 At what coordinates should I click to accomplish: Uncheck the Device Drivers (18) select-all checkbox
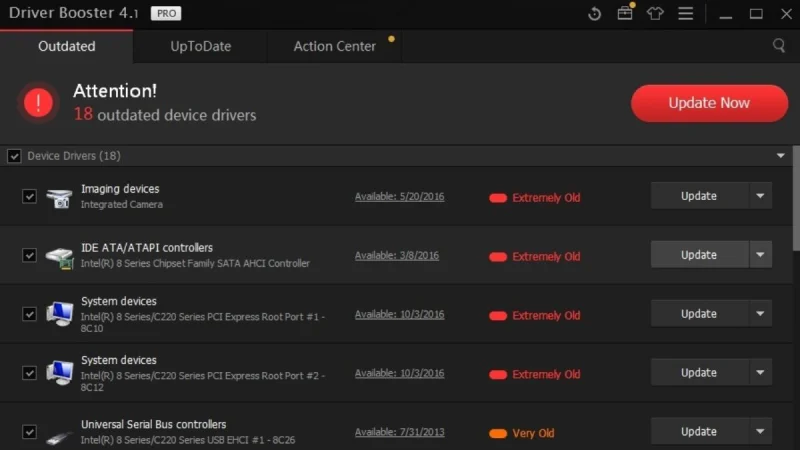pyautogui.click(x=14, y=156)
